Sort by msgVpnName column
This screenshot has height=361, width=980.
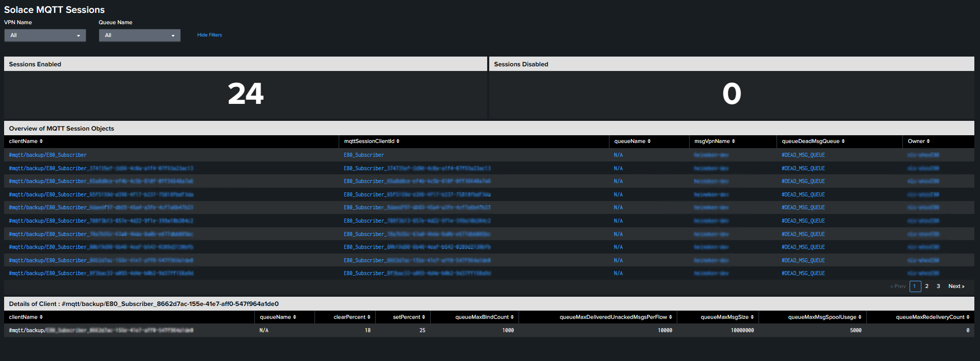[714, 141]
